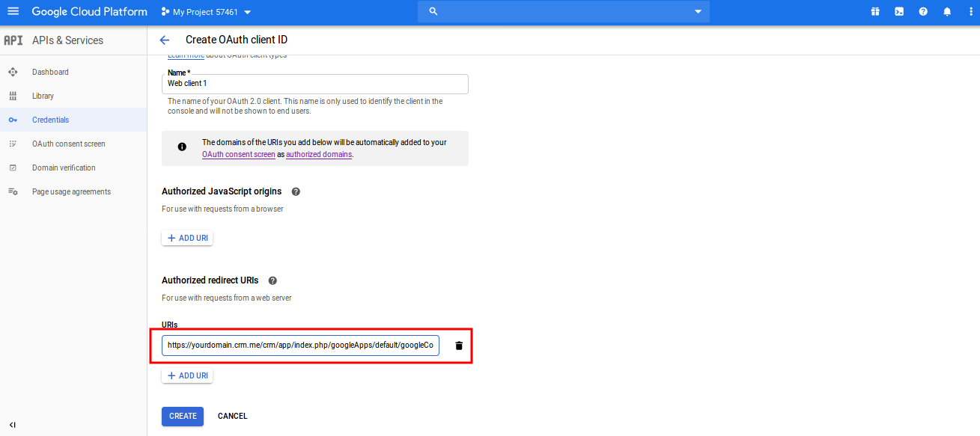Image resolution: width=980 pixels, height=436 pixels.
Task: Click the CREATE button
Action: coord(183,416)
